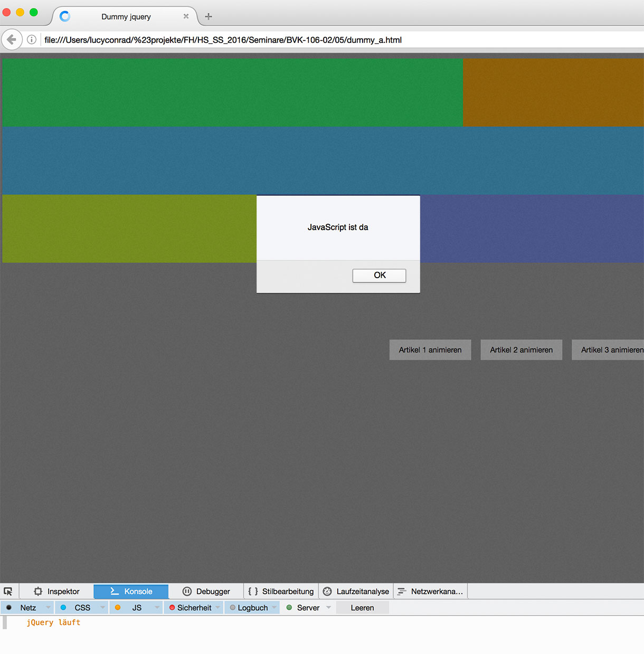Click the orange article block

[x=553, y=92]
